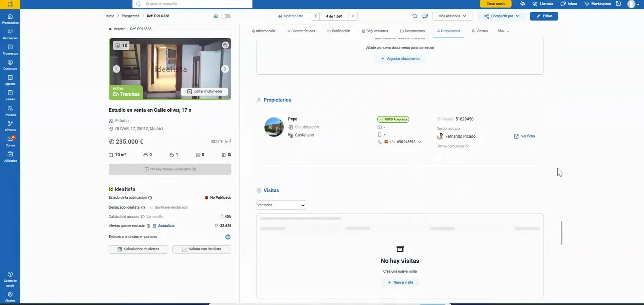This screenshot has height=305, width=644.
Task: Click the magnifier search icon in toolbar
Action: (x=415, y=16)
